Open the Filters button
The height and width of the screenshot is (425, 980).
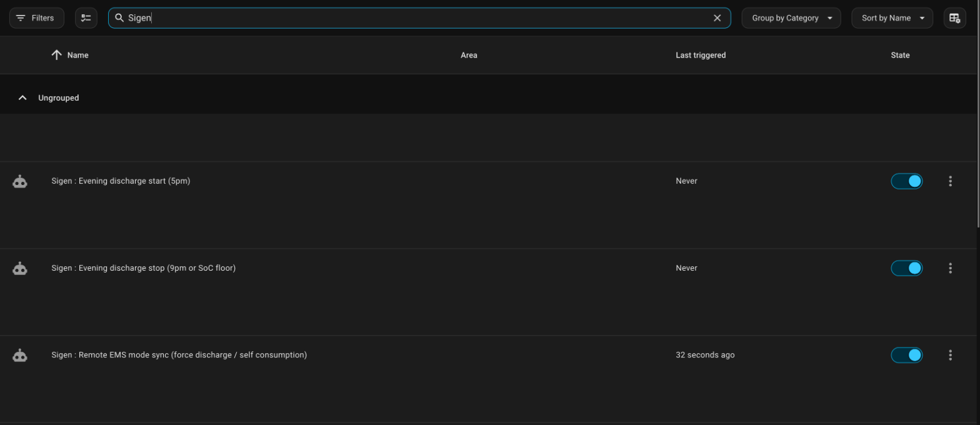pos(36,18)
